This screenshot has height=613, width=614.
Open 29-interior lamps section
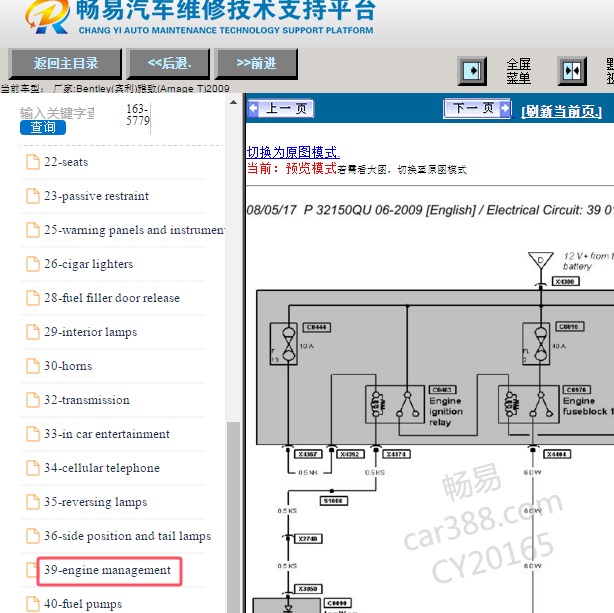pos(90,332)
